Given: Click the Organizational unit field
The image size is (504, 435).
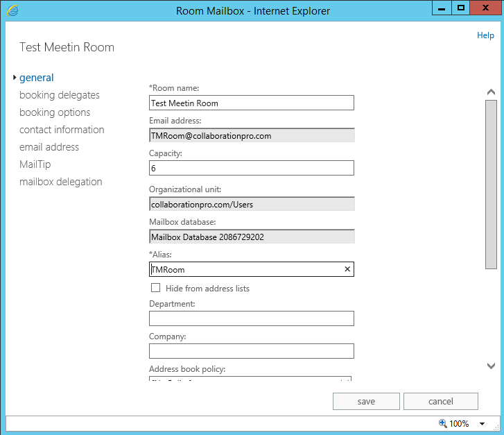Looking at the screenshot, I should (x=252, y=204).
